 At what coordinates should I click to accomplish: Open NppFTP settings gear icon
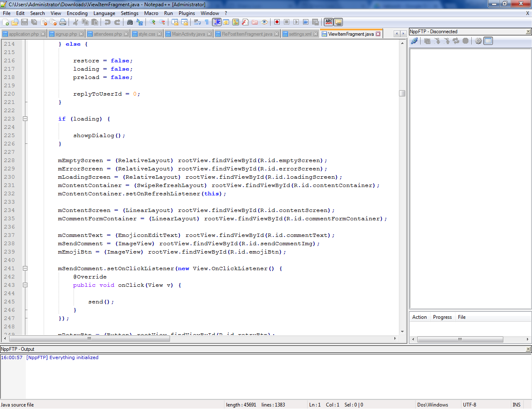[x=478, y=41]
